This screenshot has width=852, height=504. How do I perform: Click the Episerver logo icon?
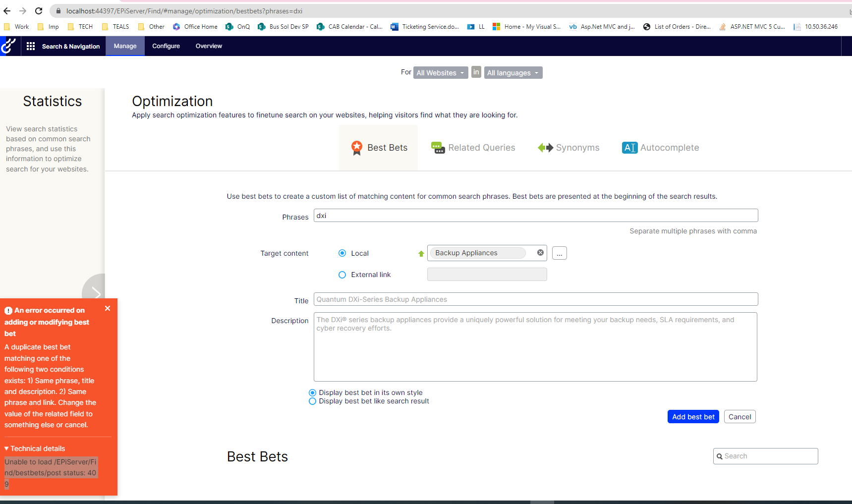8,46
